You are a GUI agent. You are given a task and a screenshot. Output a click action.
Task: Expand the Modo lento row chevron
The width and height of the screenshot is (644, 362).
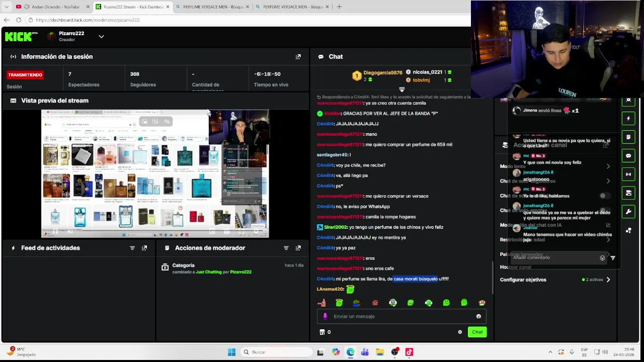[x=608, y=166]
